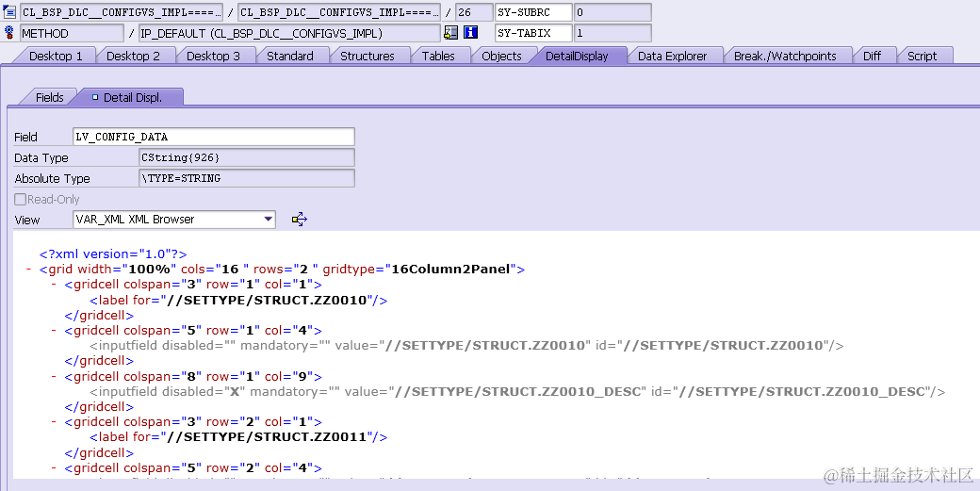Toggle the Read-Only checkbox
The image size is (980, 491).
[20, 199]
